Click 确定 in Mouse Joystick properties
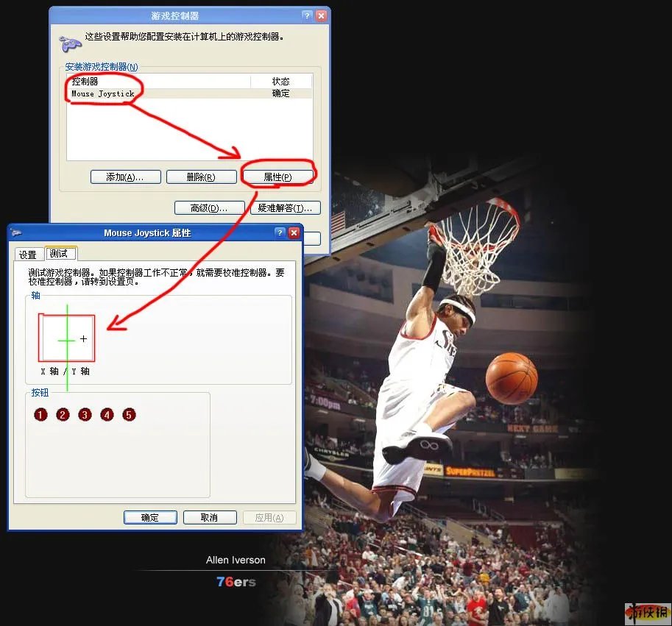The image size is (672, 626). 150,517
